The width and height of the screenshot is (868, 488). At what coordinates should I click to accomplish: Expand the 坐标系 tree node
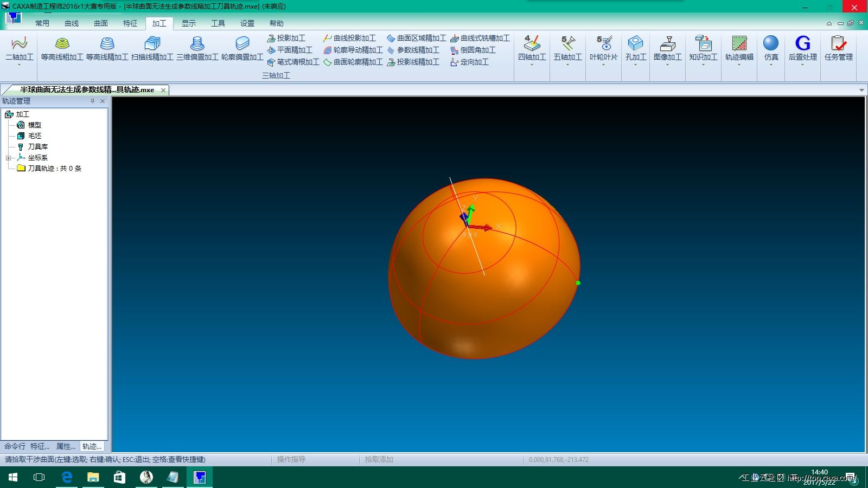click(8, 158)
